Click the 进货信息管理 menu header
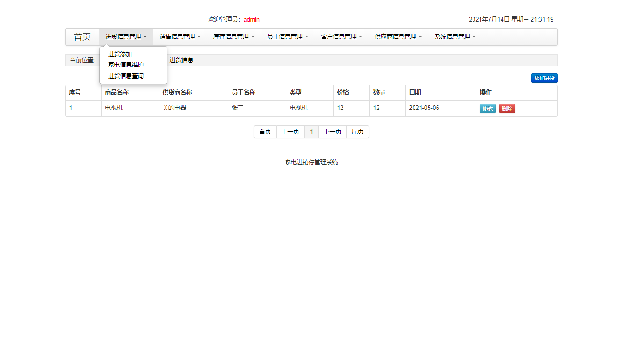This screenshot has height=364, width=626. click(x=125, y=36)
